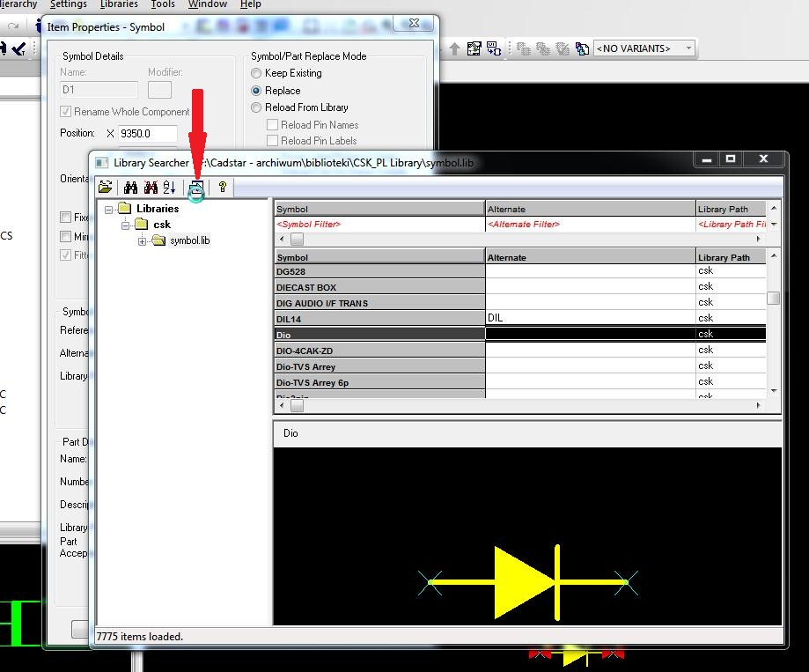Select the DIECAST BOX symbol row
Viewport: 809px width, 672px height.
point(520,287)
